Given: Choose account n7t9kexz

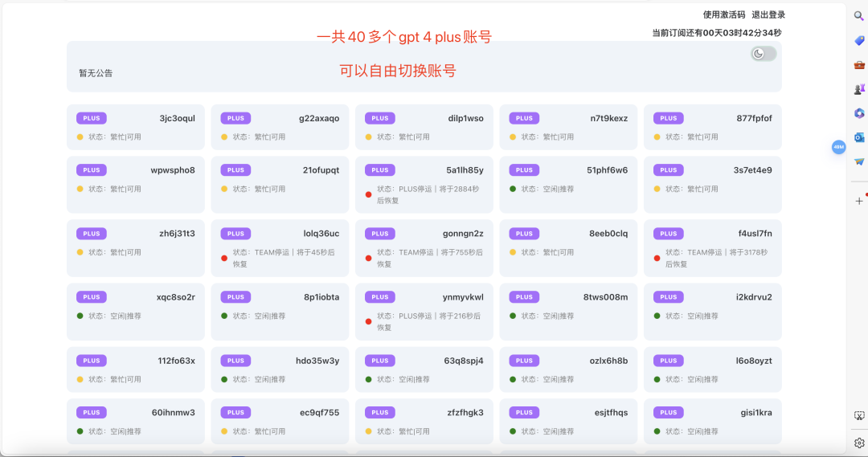Looking at the screenshot, I should [x=568, y=127].
